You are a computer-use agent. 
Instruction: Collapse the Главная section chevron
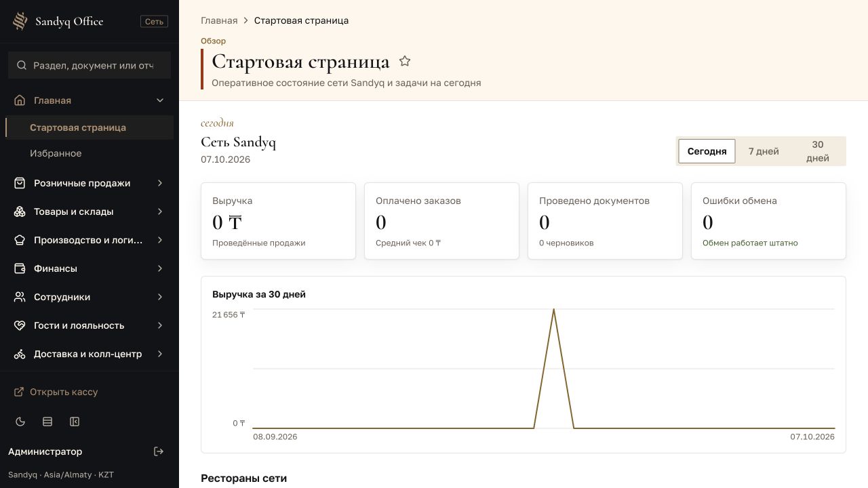pyautogui.click(x=160, y=100)
